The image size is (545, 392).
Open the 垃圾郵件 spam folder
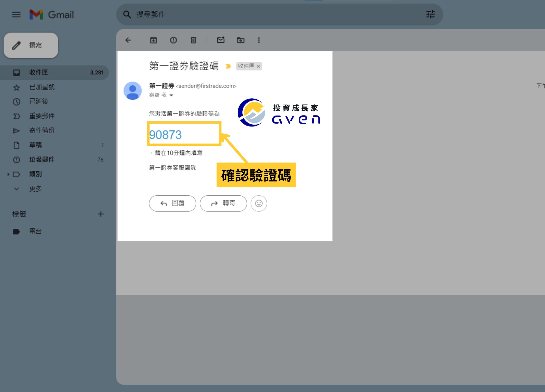click(54, 160)
